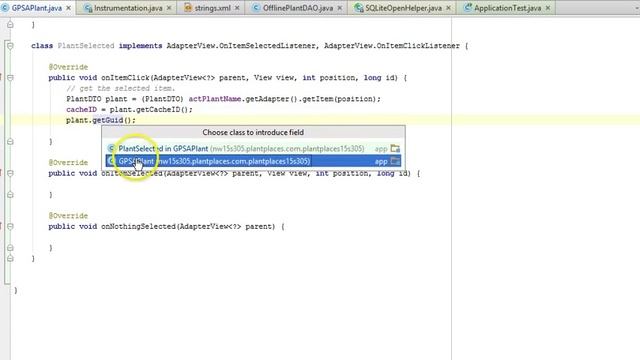Screen dimensions: 640x360
Task: Open the strings.xml tab
Action: (212, 8)
